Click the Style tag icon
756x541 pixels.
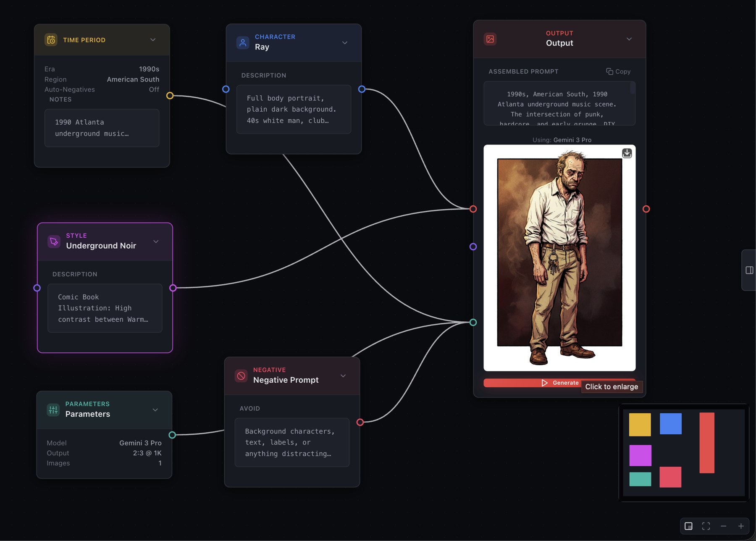pyautogui.click(x=54, y=242)
